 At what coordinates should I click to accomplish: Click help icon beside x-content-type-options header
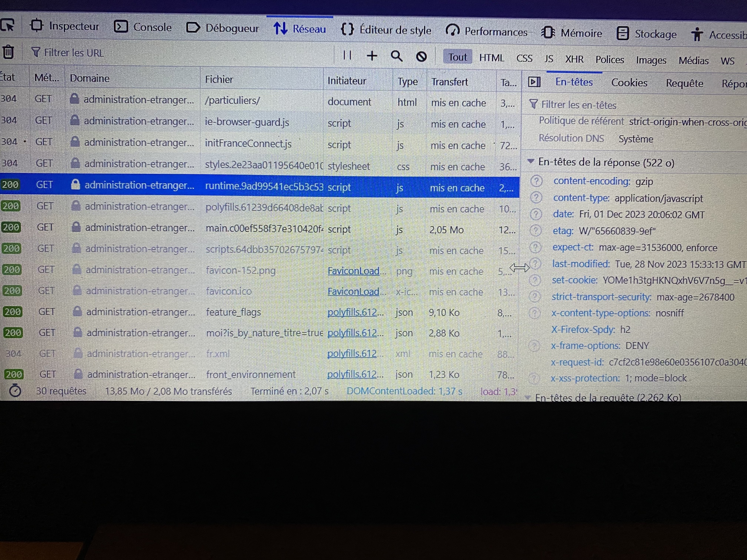(x=534, y=313)
